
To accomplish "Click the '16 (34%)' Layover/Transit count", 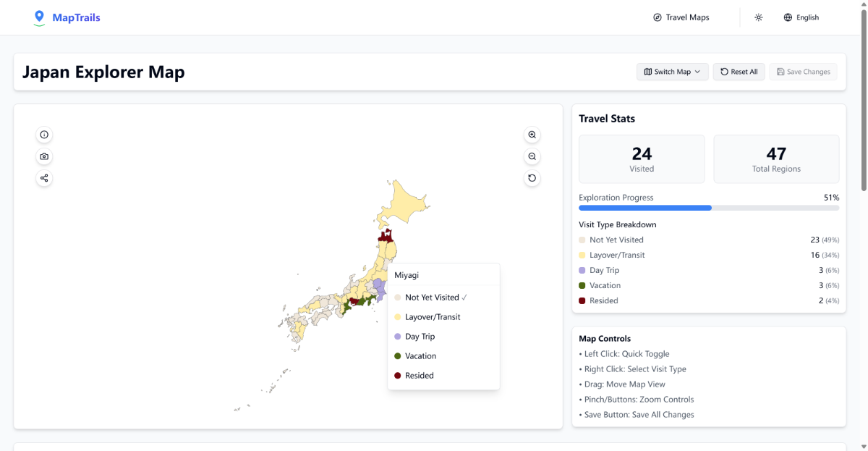I will pos(825,255).
